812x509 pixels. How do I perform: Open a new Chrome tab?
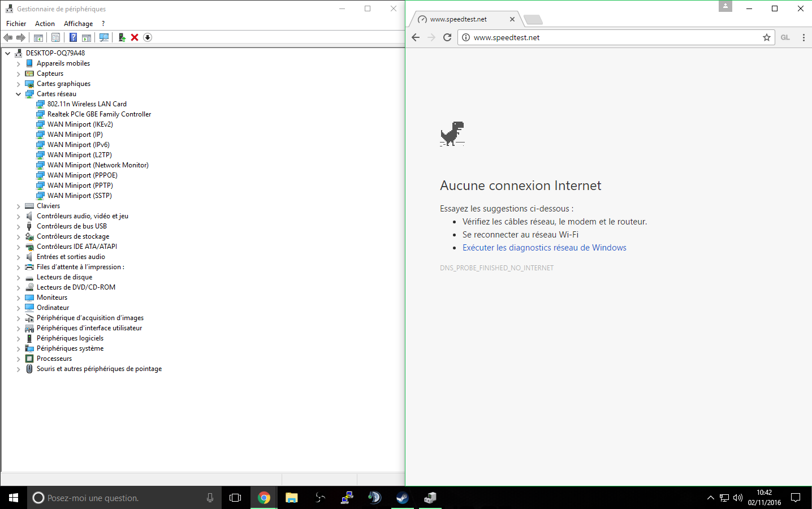(533, 20)
